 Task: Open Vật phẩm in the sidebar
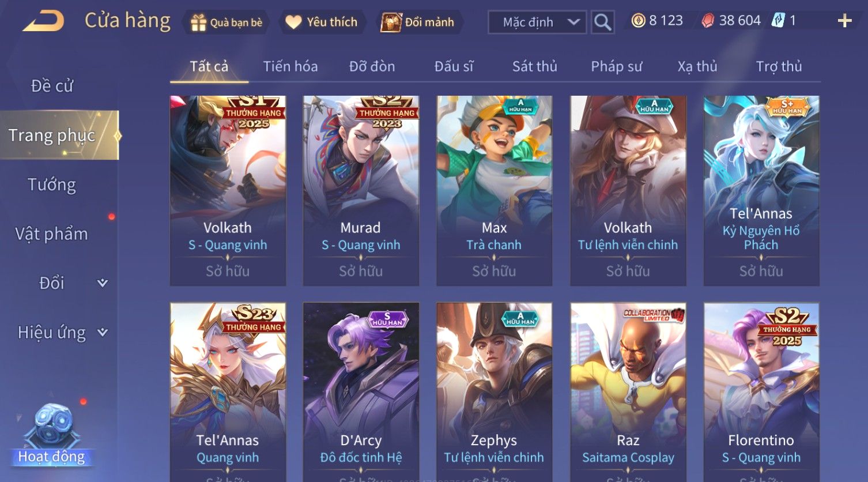(x=52, y=234)
